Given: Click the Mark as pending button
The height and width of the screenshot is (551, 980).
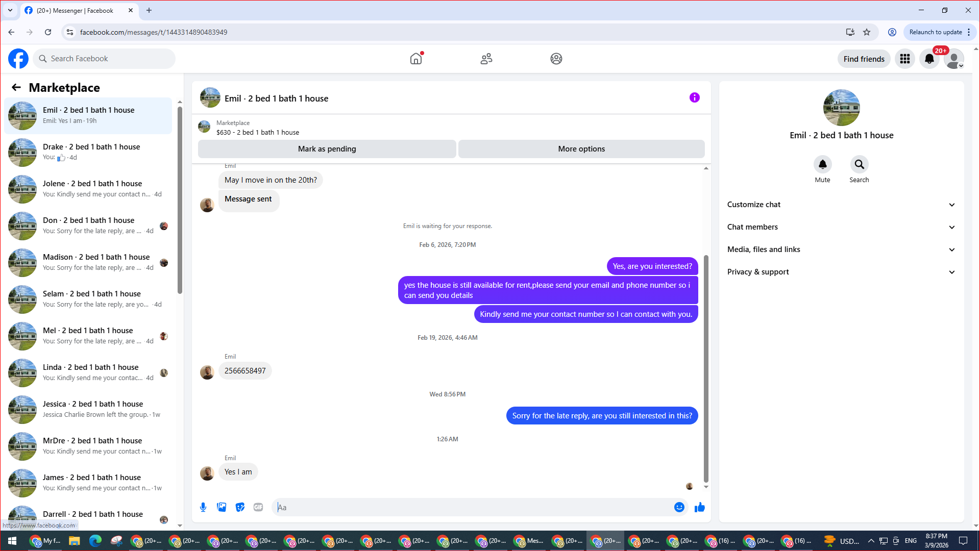Looking at the screenshot, I should point(327,149).
